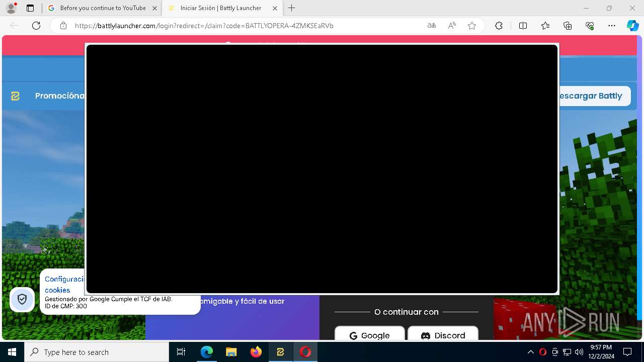Open the Edge profile avatar icon
644x362 pixels.
11,8
